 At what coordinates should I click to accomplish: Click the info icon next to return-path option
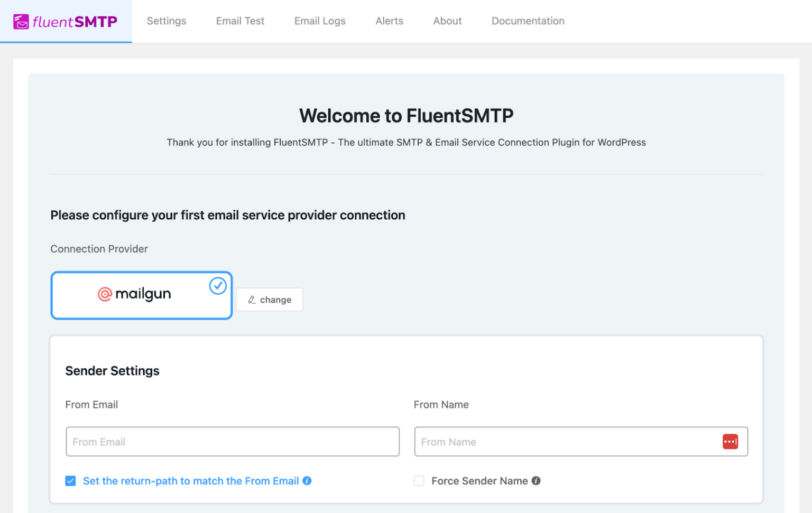tap(307, 481)
